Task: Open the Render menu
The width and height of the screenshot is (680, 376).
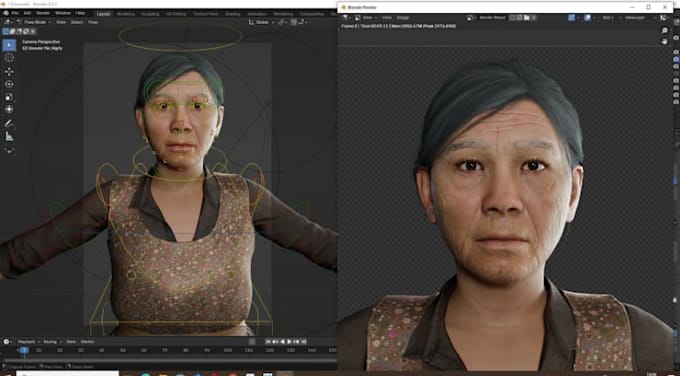Action: [x=42, y=13]
